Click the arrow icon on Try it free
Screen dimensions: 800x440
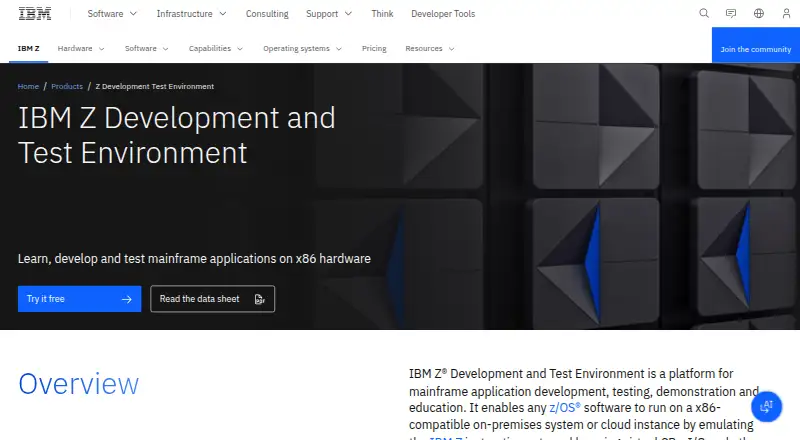point(127,299)
